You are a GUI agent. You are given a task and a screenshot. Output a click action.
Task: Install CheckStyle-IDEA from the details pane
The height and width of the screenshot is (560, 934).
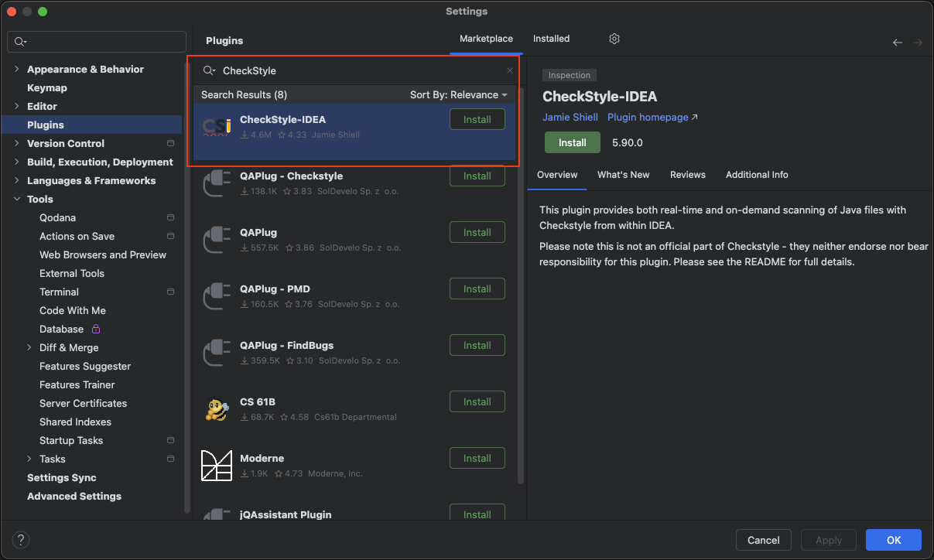[573, 142]
